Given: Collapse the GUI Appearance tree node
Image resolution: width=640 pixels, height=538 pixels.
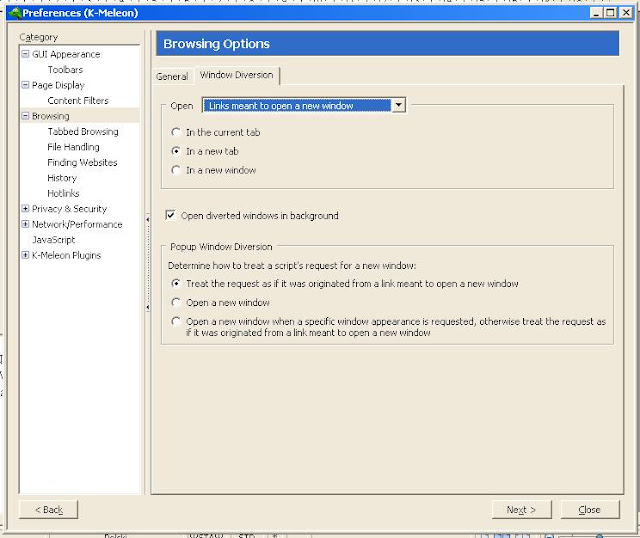Looking at the screenshot, I should click(25, 54).
